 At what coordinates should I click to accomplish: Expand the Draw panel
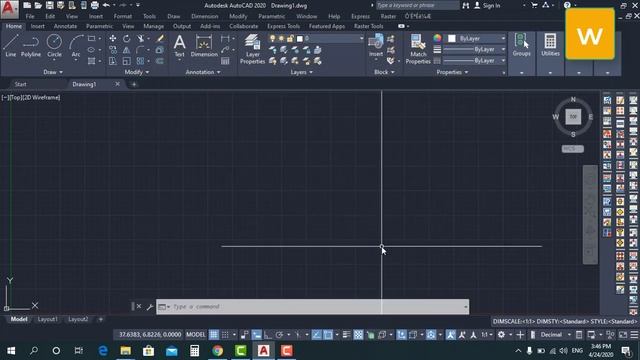coord(53,72)
